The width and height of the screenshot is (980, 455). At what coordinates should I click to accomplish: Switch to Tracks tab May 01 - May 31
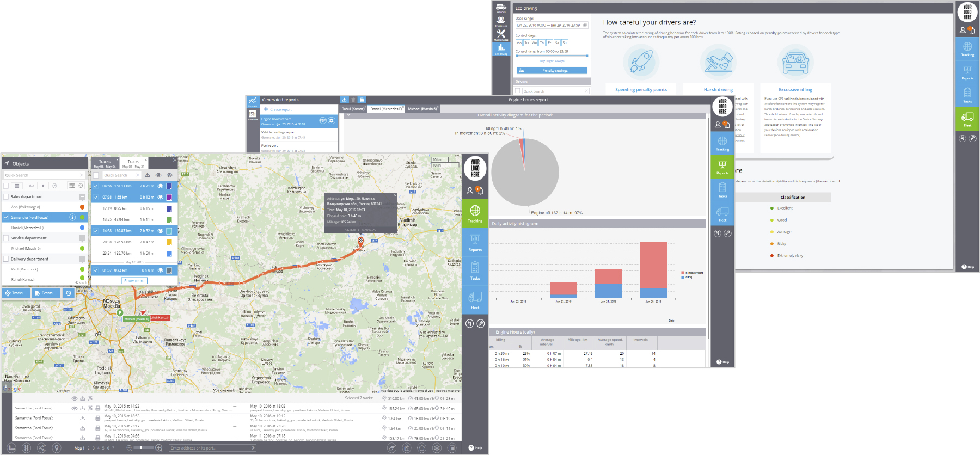point(133,163)
